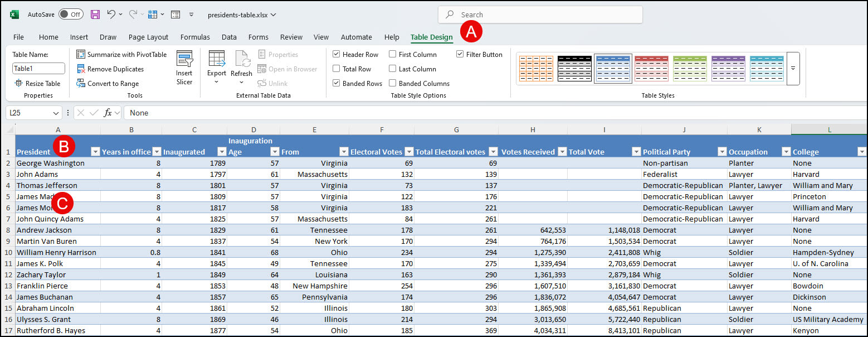
Task: Click Convert to Range
Action: [108, 84]
